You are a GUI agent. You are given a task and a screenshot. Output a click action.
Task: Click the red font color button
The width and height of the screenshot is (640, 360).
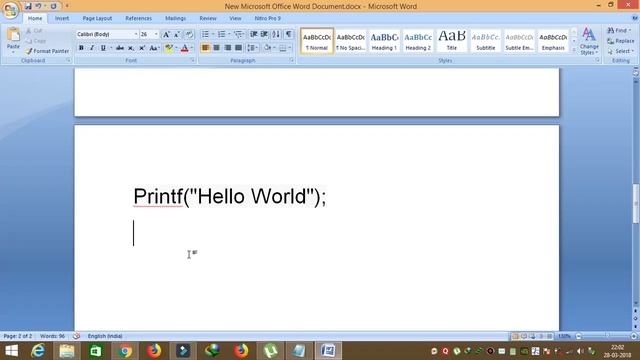tap(184, 48)
